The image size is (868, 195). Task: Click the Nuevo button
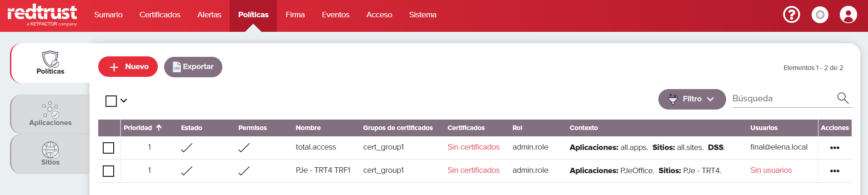point(128,67)
